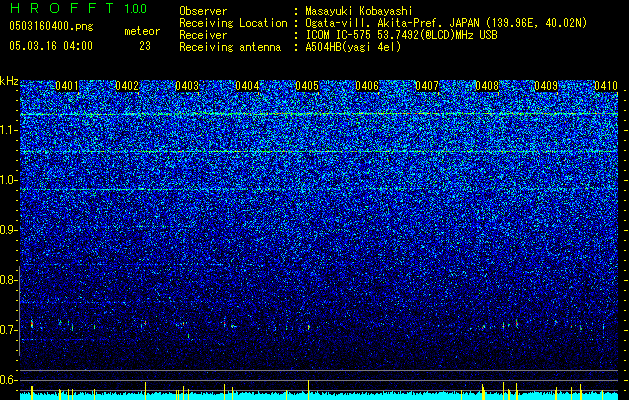Click the A504HB(yagi 4el) antenna text
Image resolution: width=629 pixels, height=400 pixels.
[x=353, y=47]
